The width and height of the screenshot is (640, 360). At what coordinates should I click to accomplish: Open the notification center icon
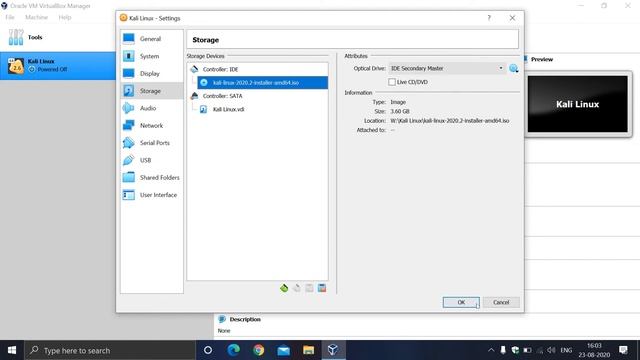623,350
